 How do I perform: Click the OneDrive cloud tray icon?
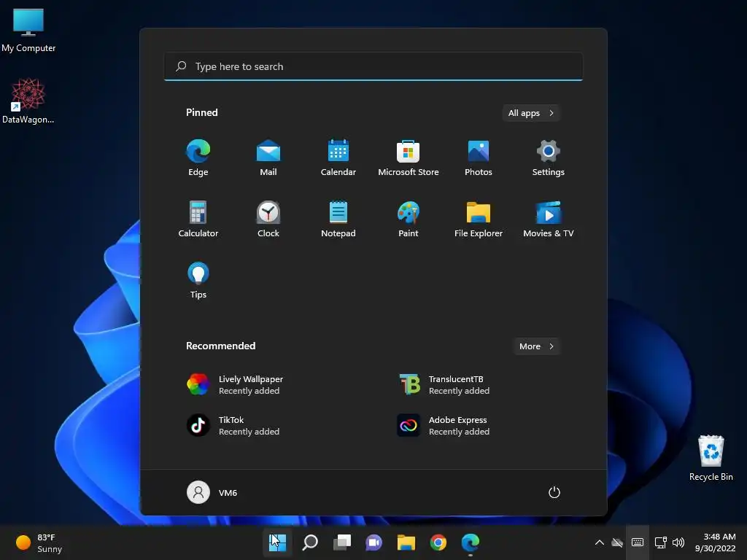617,542
